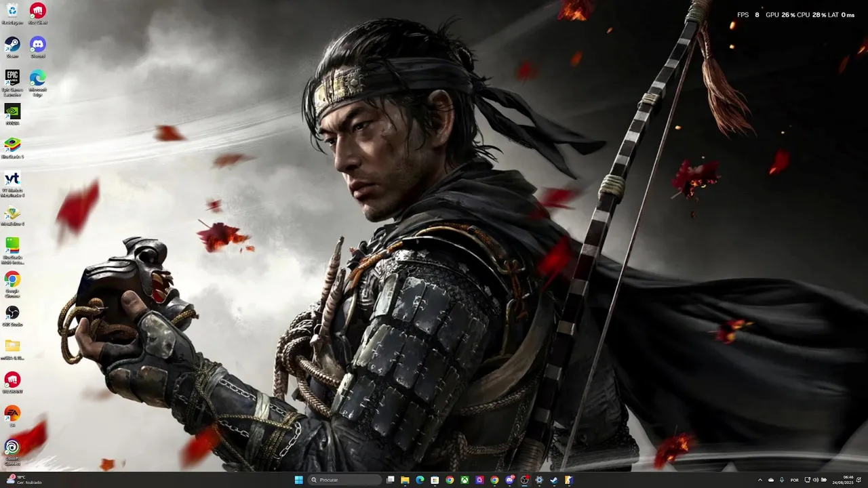Select the NVIDIA desktop shortcut
The image size is (868, 488).
(12, 114)
